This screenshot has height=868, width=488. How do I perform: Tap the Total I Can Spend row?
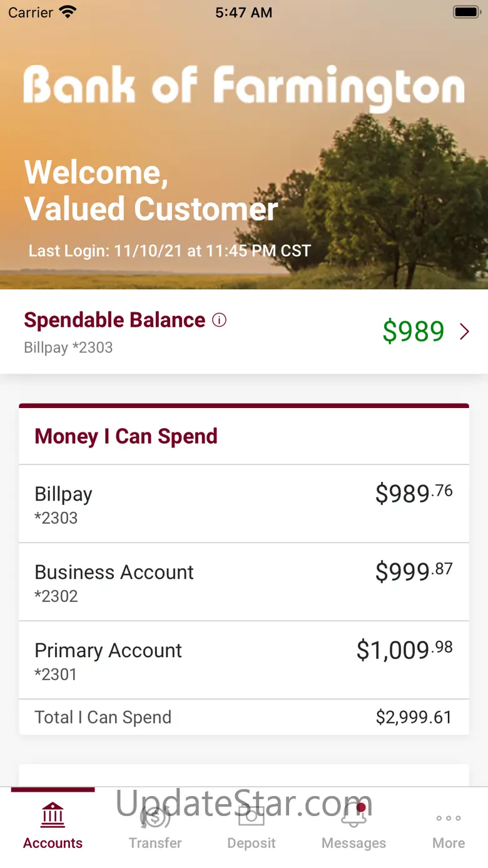point(244,717)
